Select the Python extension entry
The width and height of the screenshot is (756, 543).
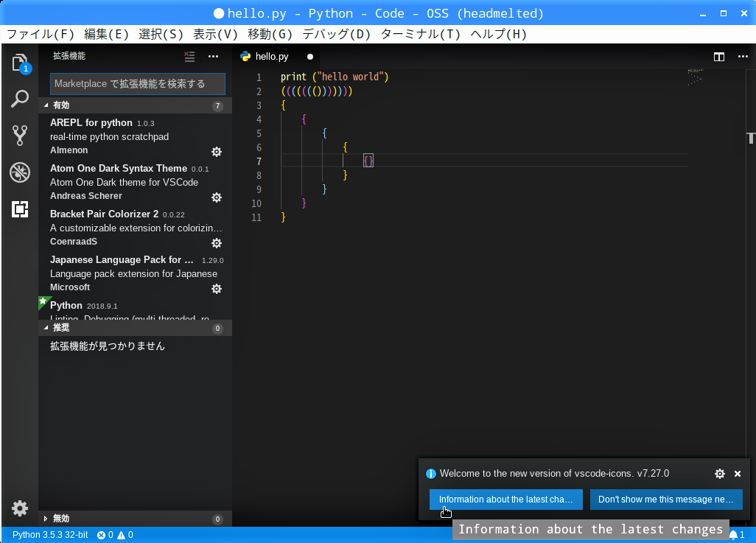(135, 308)
